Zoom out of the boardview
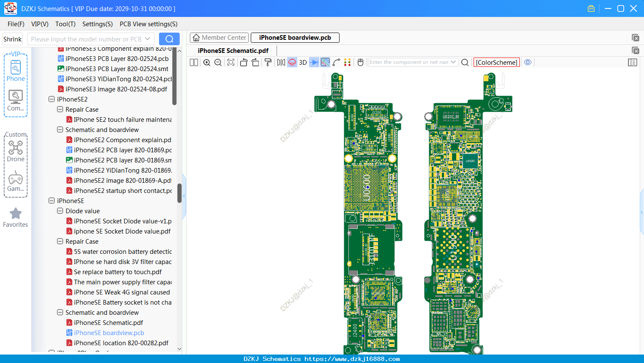This screenshot has width=644, height=363. pyautogui.click(x=218, y=62)
